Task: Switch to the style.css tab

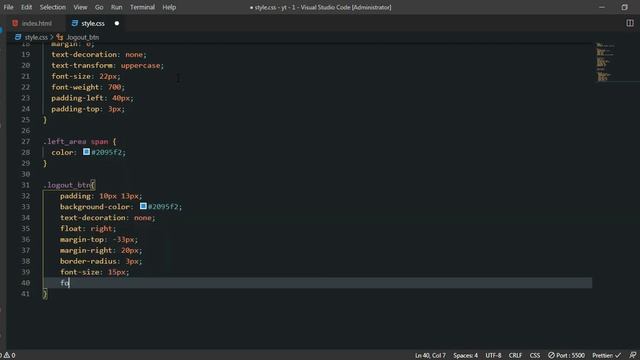Action: (93, 23)
